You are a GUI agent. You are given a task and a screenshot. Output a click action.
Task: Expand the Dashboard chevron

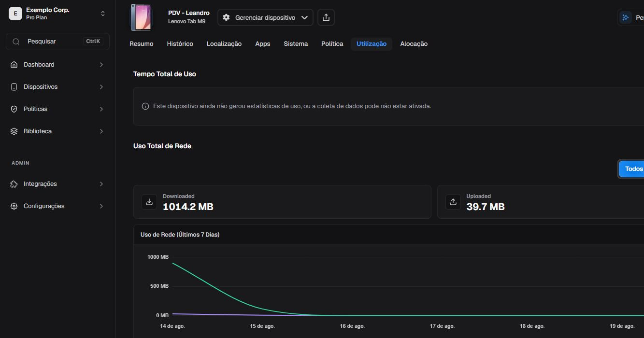point(101,65)
